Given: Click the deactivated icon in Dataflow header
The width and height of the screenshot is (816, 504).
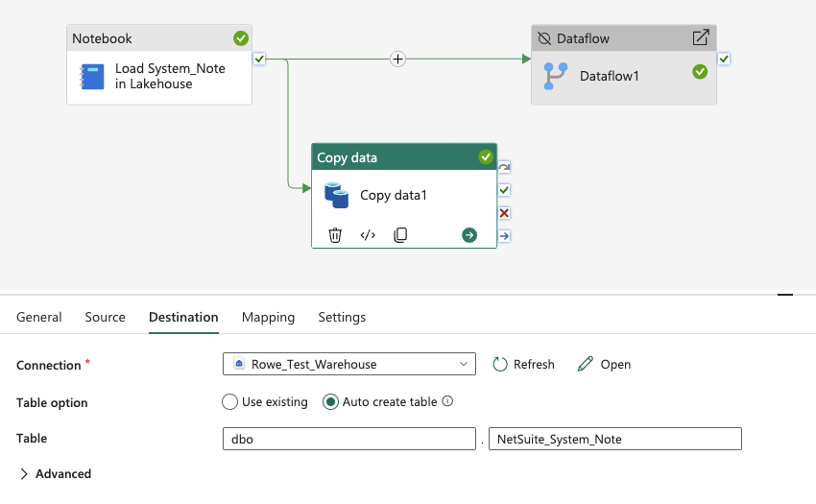Looking at the screenshot, I should pos(544,38).
